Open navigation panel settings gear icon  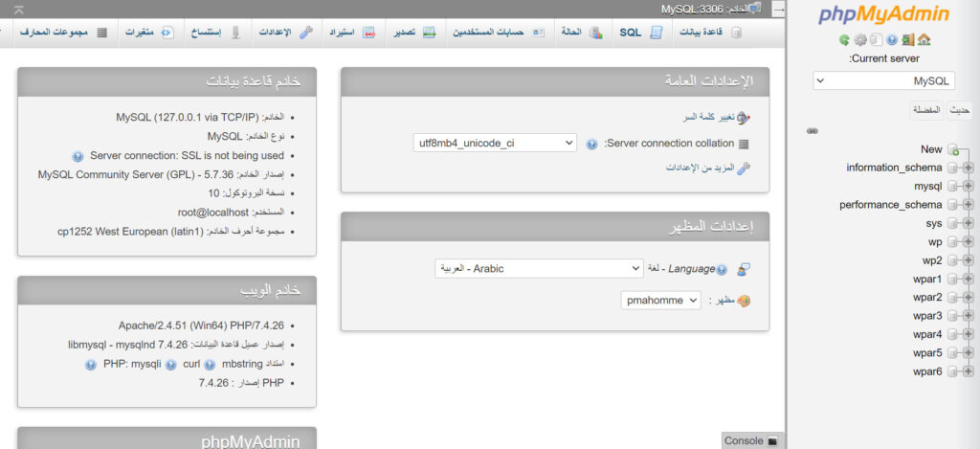pyautogui.click(x=860, y=40)
